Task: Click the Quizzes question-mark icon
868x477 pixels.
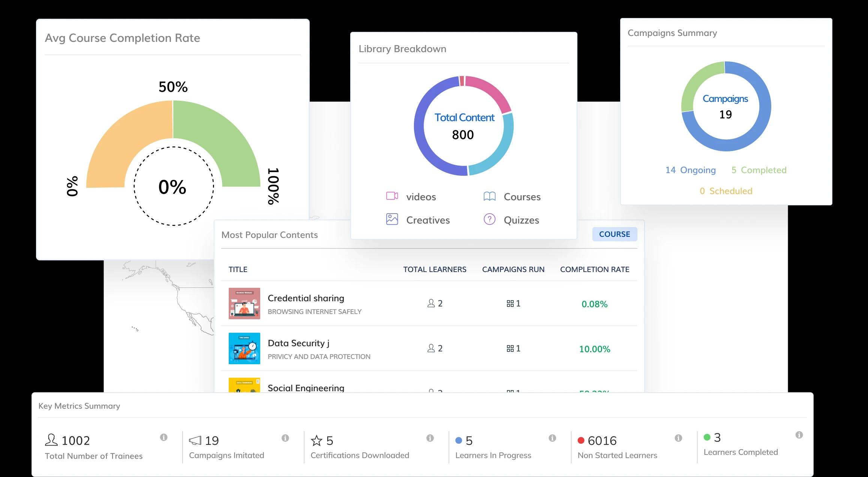Action: coord(489,219)
